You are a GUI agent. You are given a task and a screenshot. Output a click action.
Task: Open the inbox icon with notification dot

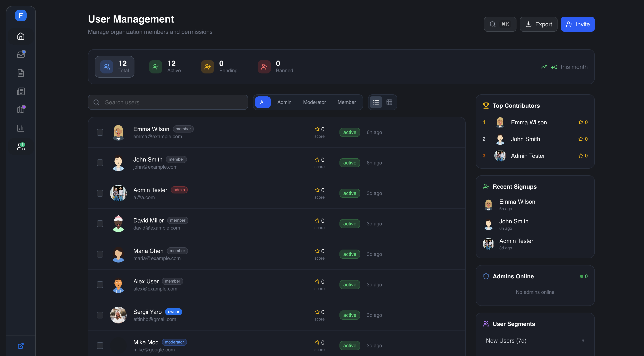21,55
